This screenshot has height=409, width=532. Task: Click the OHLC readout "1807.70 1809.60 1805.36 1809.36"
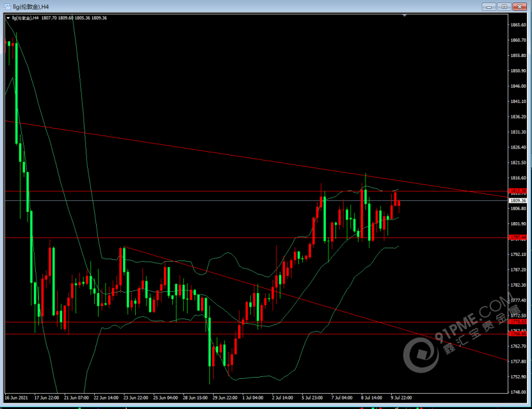click(x=74, y=18)
